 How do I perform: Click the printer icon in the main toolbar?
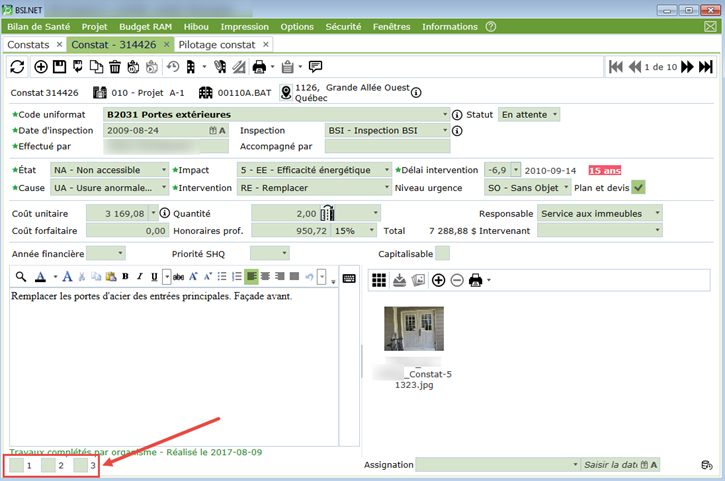click(x=259, y=67)
